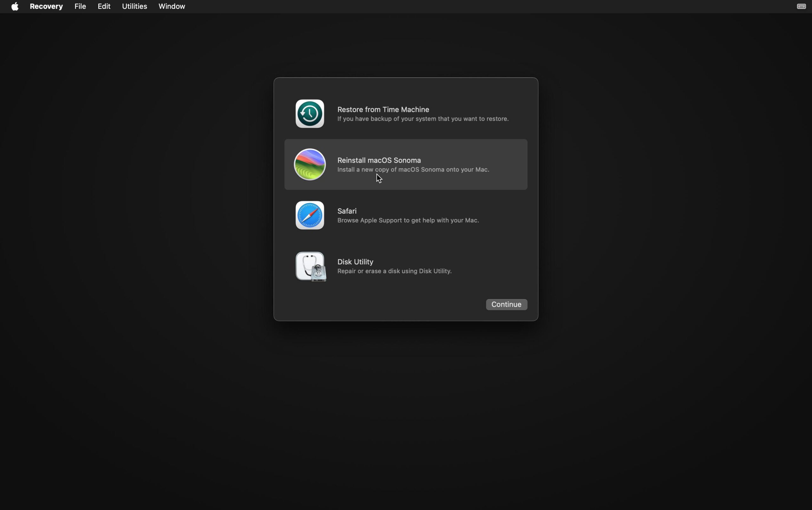This screenshot has width=812, height=510.
Task: Click the Safari compass icon
Action: click(x=309, y=215)
